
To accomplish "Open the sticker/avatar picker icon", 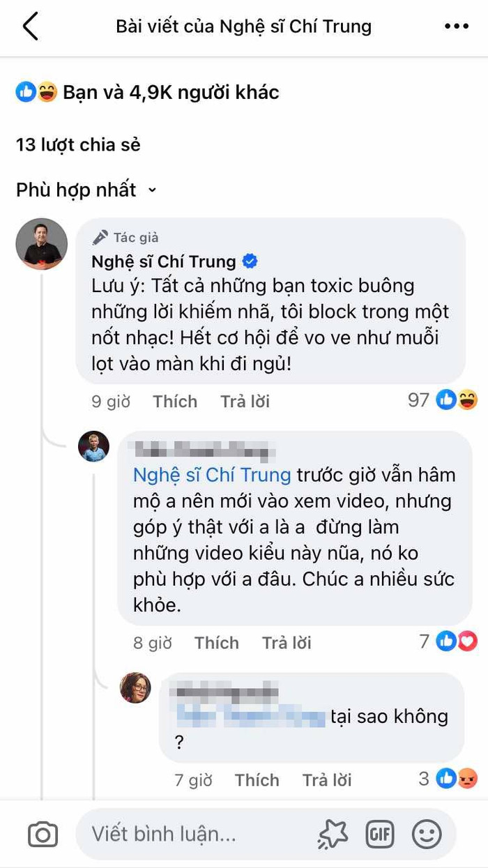I will pos(333,834).
